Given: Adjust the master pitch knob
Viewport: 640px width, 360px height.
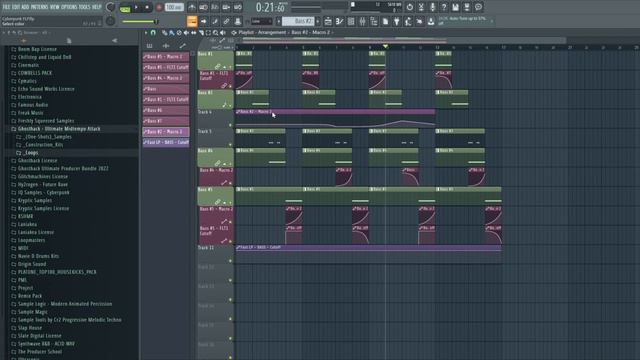Looking at the screenshot, I should 110,21.
